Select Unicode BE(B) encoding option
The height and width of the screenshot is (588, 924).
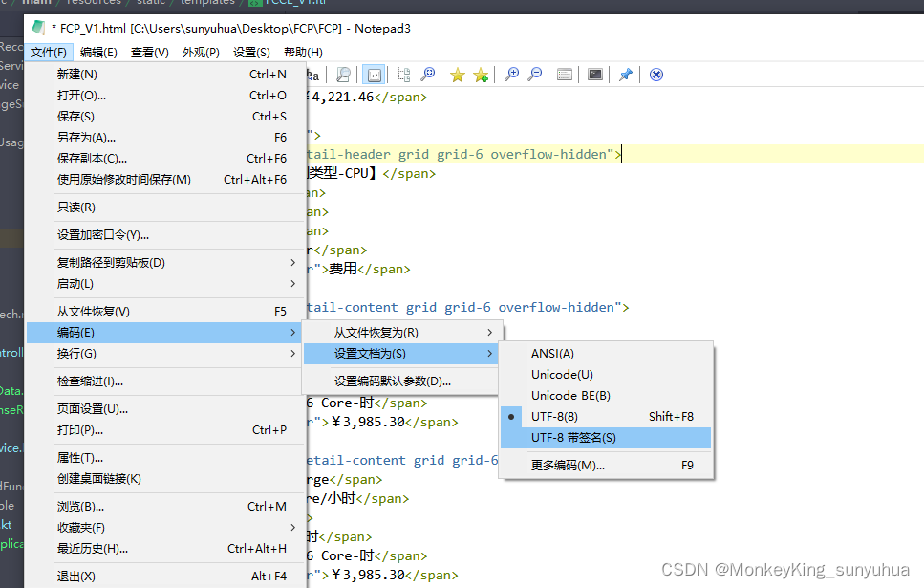pos(606,396)
